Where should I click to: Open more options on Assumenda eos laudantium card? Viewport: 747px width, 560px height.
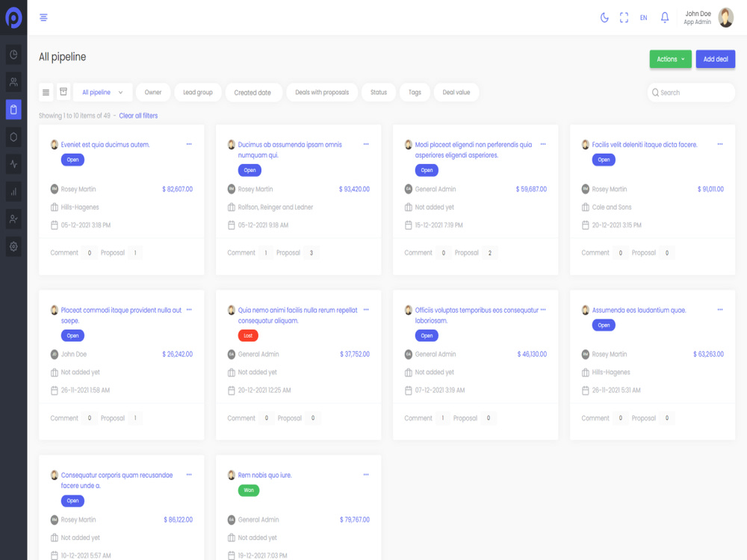720,310
